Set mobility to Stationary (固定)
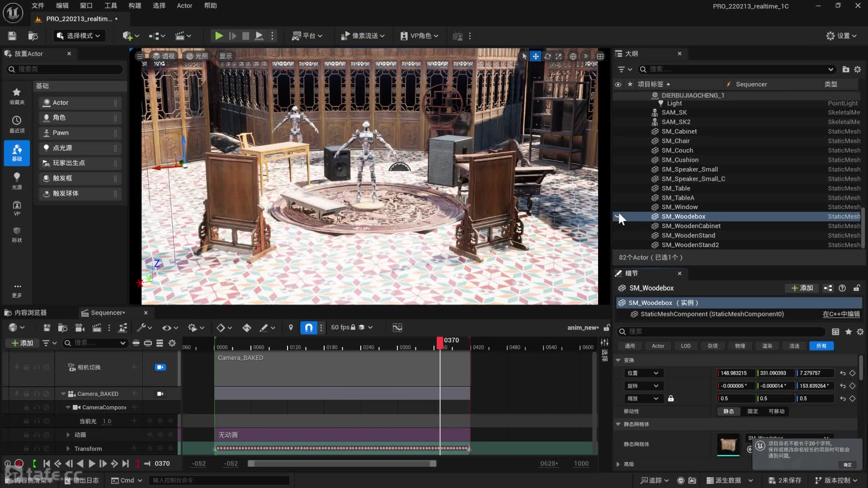Image resolution: width=868 pixels, height=488 pixels. (x=753, y=411)
